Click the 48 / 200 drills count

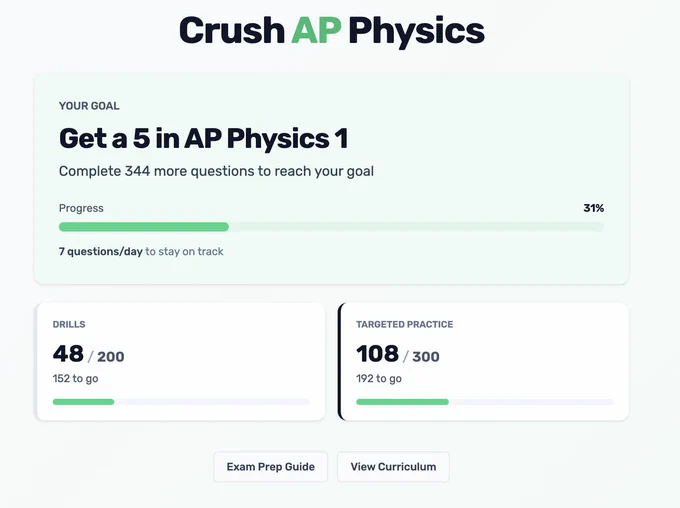(88, 354)
